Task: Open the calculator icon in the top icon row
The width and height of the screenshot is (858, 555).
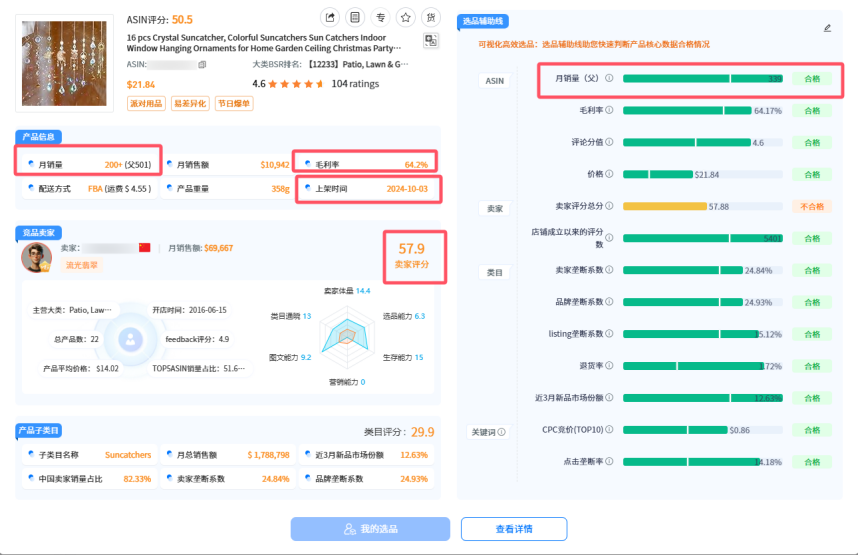Action: pyautogui.click(x=355, y=18)
